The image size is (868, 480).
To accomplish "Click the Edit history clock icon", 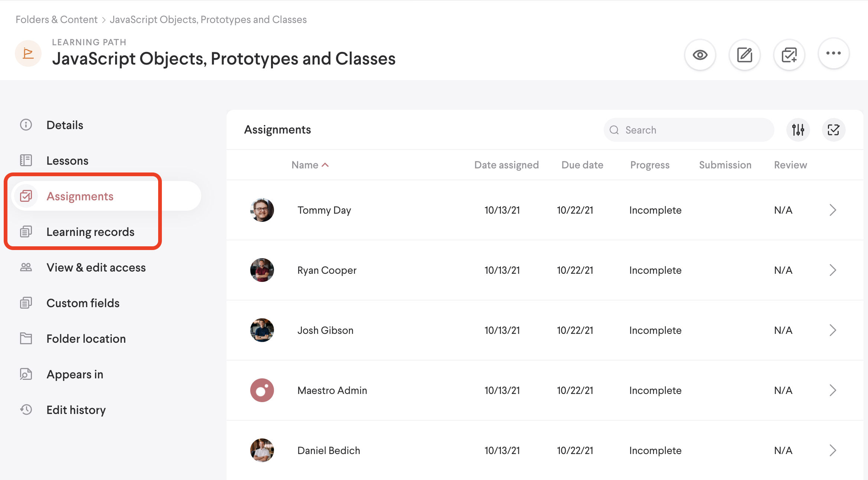I will [26, 410].
